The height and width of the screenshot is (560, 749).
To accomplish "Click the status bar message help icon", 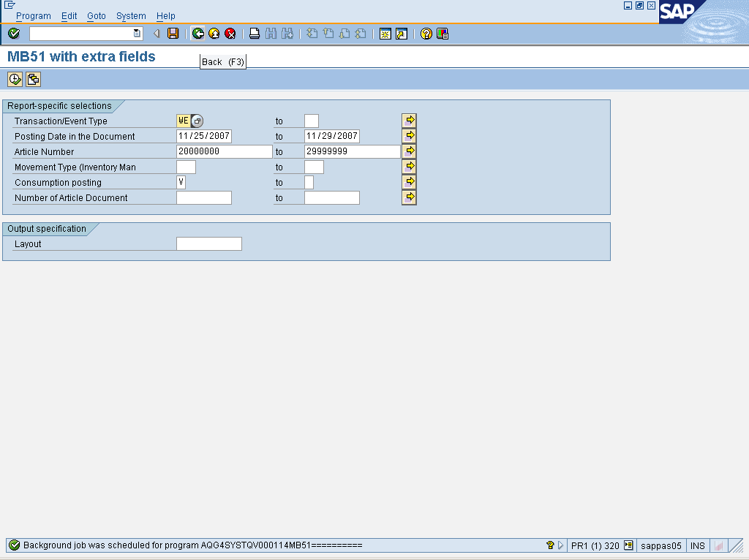I will coord(550,545).
